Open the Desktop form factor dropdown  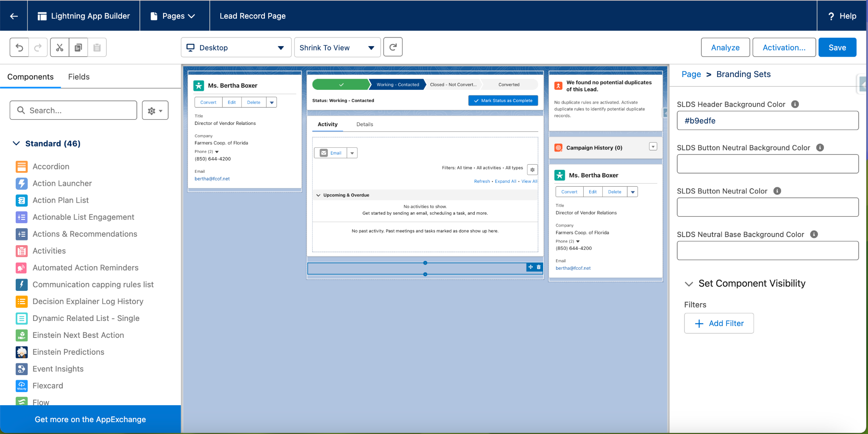[x=236, y=47]
